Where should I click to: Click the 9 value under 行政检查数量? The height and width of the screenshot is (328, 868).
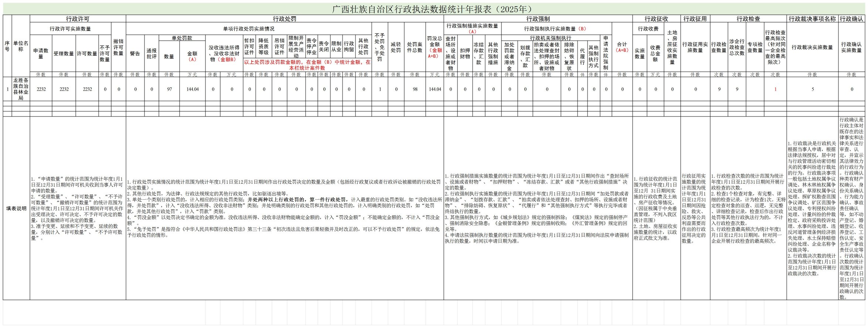pos(719,89)
